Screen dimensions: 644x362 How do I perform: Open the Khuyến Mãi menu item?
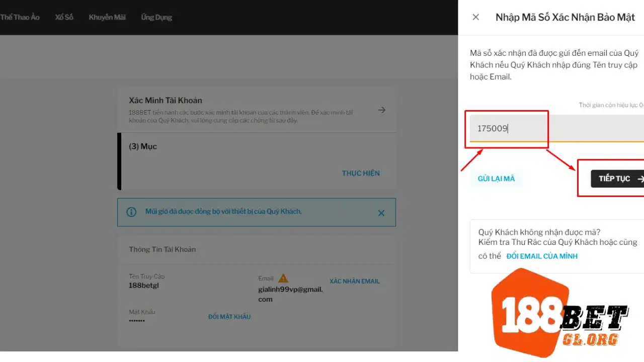tap(107, 17)
